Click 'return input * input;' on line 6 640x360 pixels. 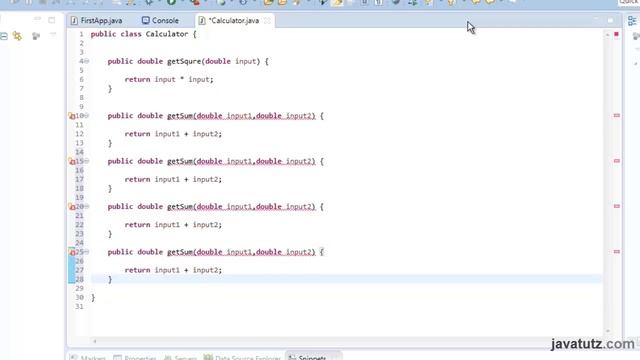click(x=169, y=80)
